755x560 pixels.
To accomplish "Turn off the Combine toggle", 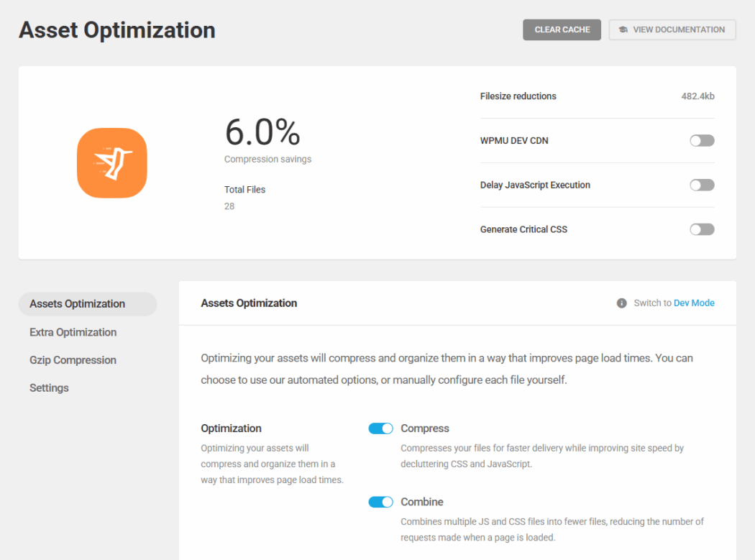I will click(x=380, y=502).
